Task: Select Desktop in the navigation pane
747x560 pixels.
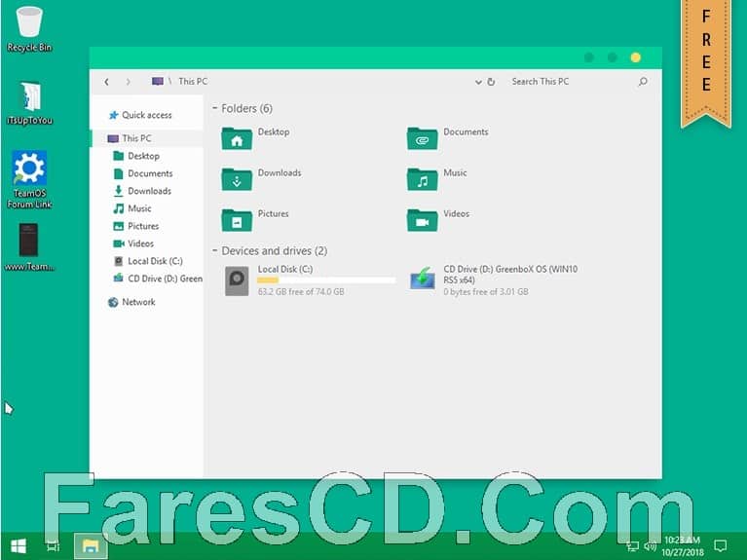Action: pyautogui.click(x=146, y=156)
